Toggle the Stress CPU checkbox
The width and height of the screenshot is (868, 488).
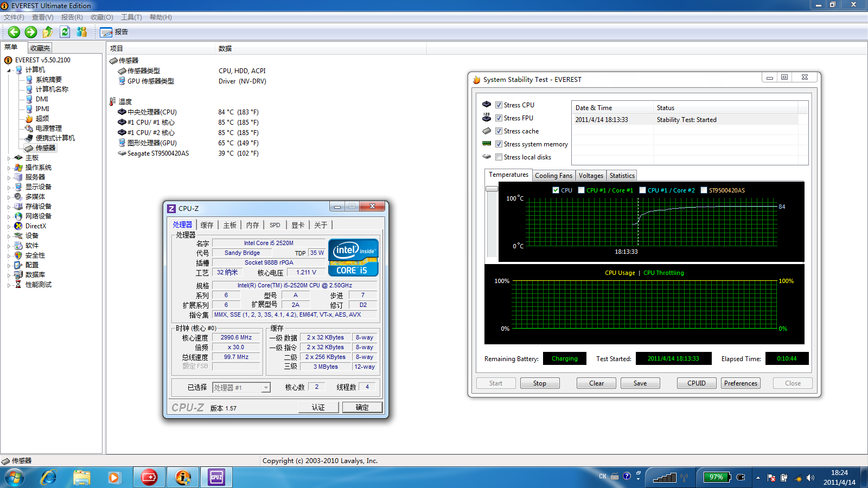[x=499, y=105]
